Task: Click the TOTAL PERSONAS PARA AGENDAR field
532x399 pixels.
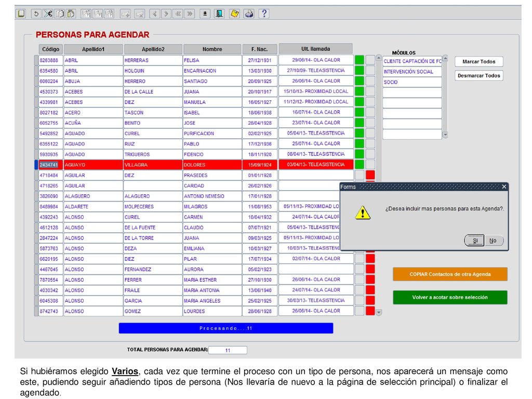Action: coord(228,350)
